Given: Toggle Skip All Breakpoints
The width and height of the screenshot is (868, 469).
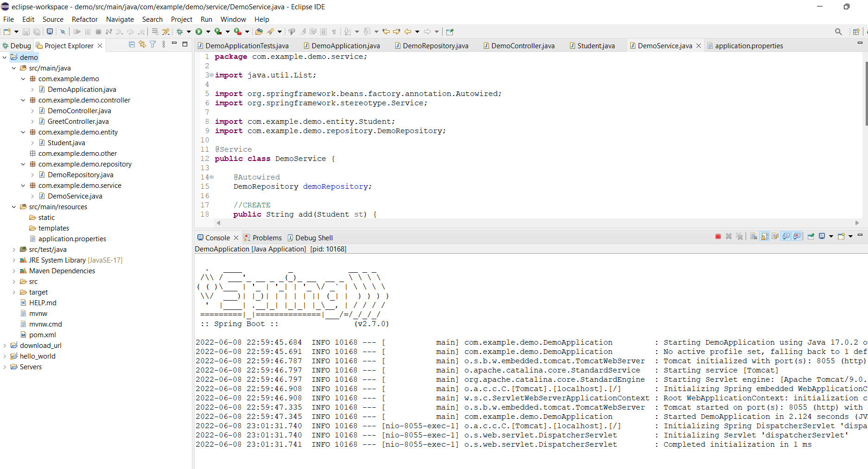Looking at the screenshot, I should click(63, 32).
